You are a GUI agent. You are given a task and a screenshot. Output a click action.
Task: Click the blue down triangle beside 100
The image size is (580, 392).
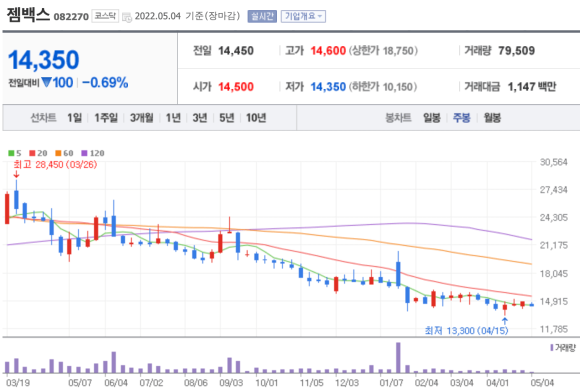pos(46,82)
